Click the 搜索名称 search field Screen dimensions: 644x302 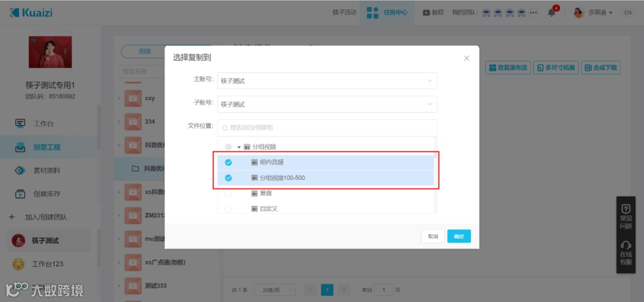click(141, 71)
